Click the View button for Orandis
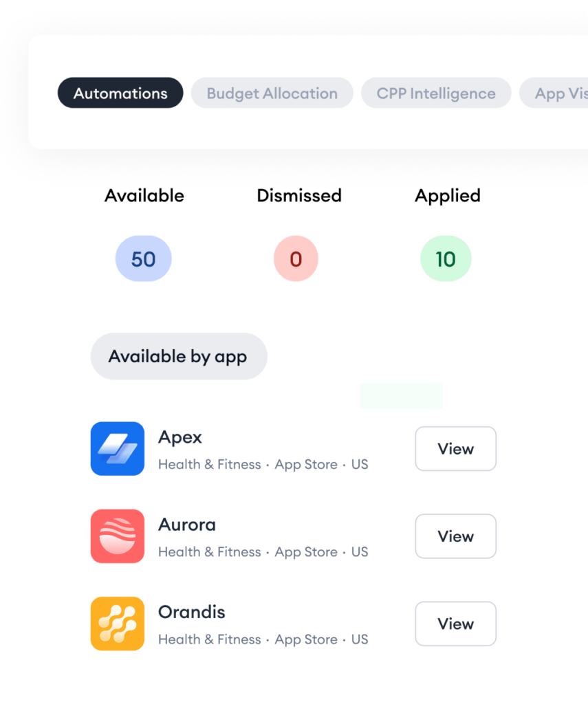Screen dimensions: 588x704 click(x=455, y=624)
